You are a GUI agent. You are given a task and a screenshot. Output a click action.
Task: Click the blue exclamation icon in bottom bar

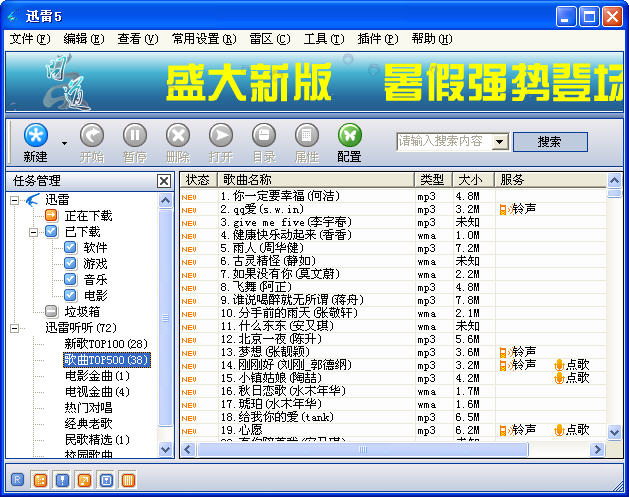62,480
